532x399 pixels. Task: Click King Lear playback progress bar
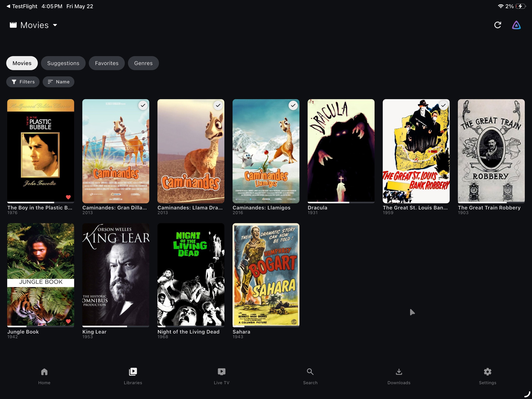[x=116, y=327]
